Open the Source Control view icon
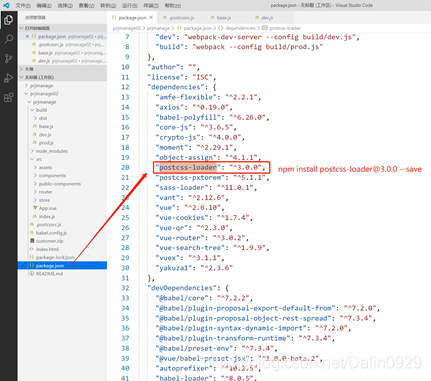The width and height of the screenshot is (431, 381). (8, 59)
